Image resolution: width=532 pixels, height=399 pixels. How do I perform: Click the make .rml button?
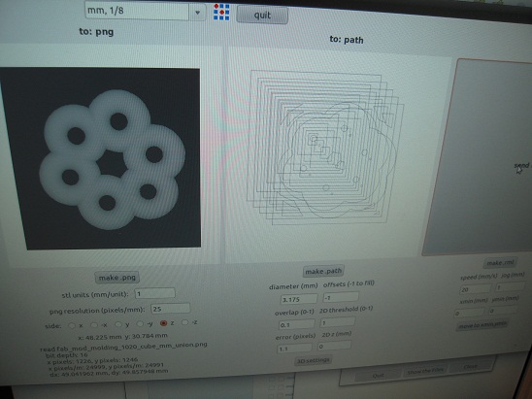pyautogui.click(x=500, y=263)
